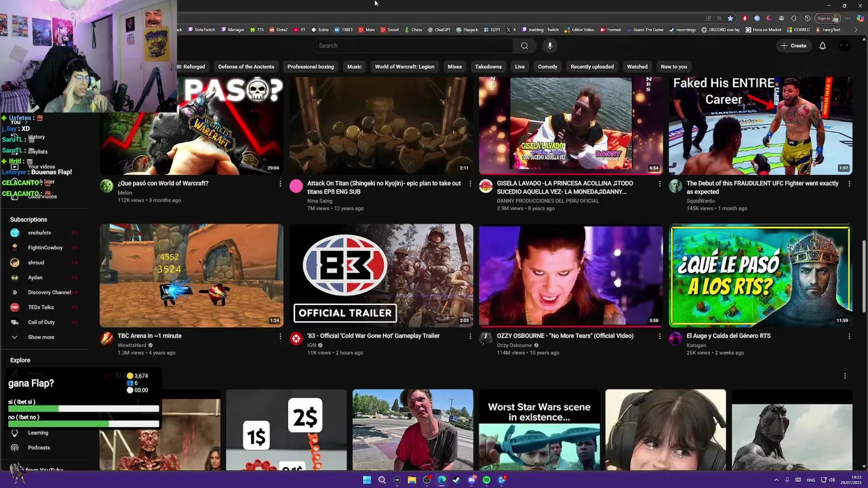This screenshot has height=488, width=868.
Task: Click the Nina Saing channel avatar
Action: [x=296, y=186]
